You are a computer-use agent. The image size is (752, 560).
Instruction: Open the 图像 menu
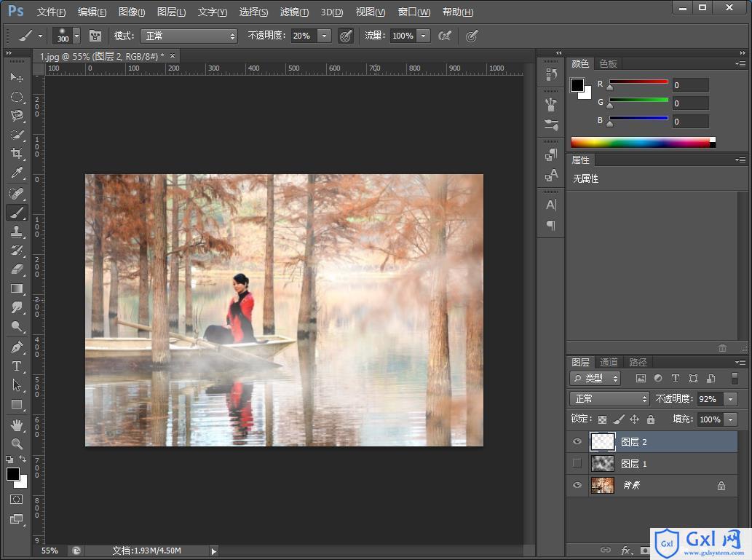coord(132,12)
